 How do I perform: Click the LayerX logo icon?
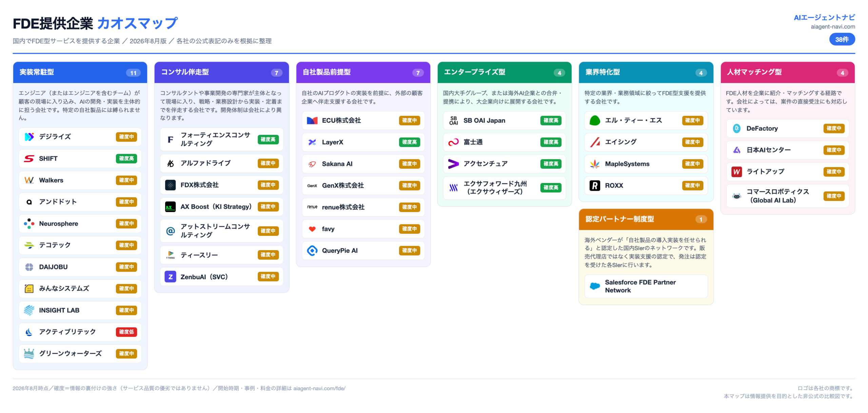pyautogui.click(x=312, y=142)
